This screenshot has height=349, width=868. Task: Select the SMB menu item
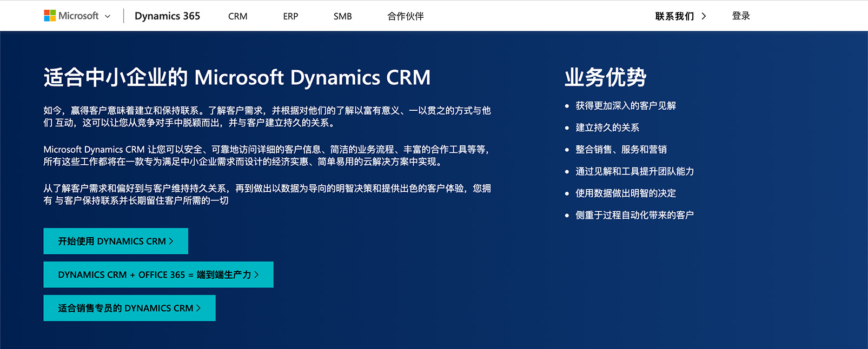point(342,16)
